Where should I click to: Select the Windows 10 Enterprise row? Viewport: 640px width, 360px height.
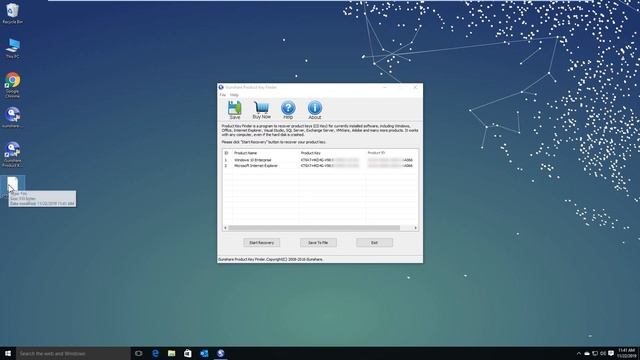coord(320,160)
